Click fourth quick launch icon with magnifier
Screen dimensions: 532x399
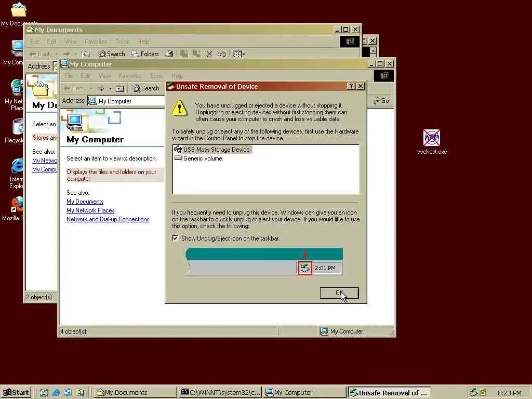click(79, 393)
